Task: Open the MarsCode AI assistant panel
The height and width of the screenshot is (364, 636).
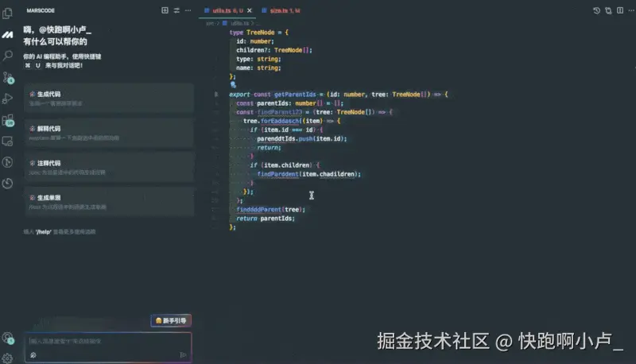Action: pos(7,35)
